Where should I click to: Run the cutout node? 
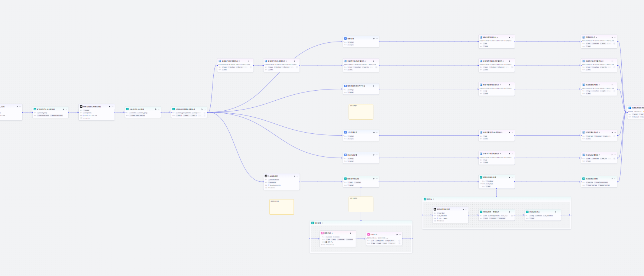click(x=397, y=234)
